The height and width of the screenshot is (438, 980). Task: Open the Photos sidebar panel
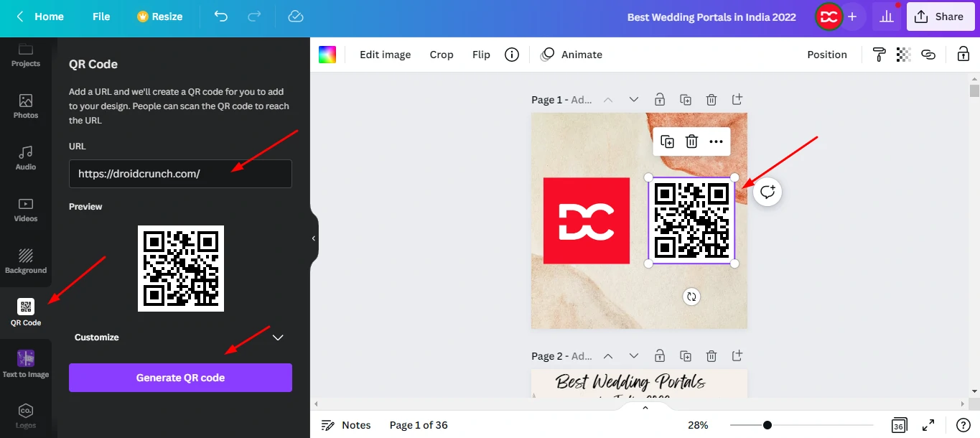pos(26,106)
